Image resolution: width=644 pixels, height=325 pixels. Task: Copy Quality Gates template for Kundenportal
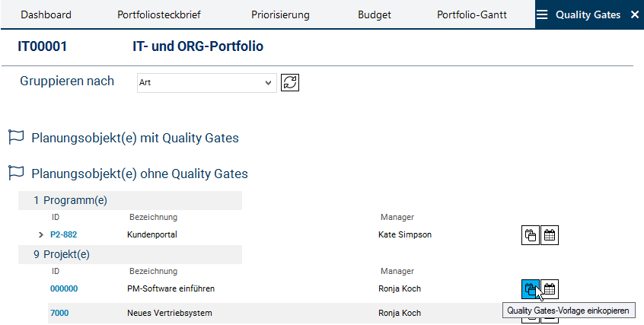point(530,234)
